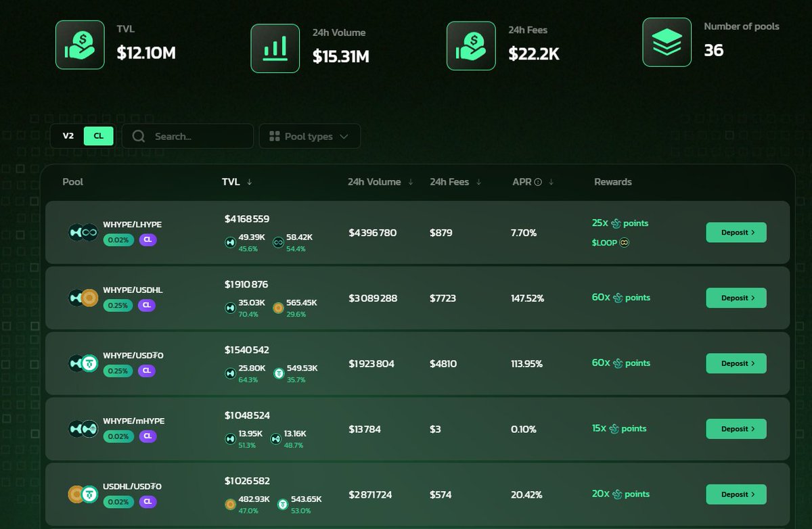Click the $3089288 volume value

pos(372,298)
